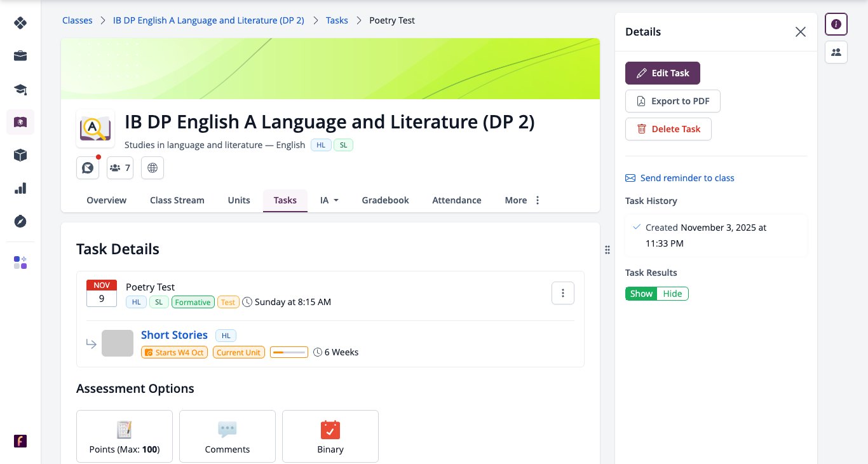Click the class members icon showing 7
868x464 pixels.
pos(120,168)
